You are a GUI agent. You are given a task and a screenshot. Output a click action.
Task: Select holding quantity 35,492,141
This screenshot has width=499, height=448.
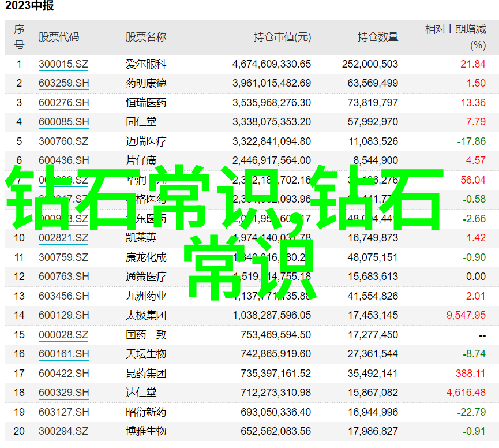click(x=373, y=374)
